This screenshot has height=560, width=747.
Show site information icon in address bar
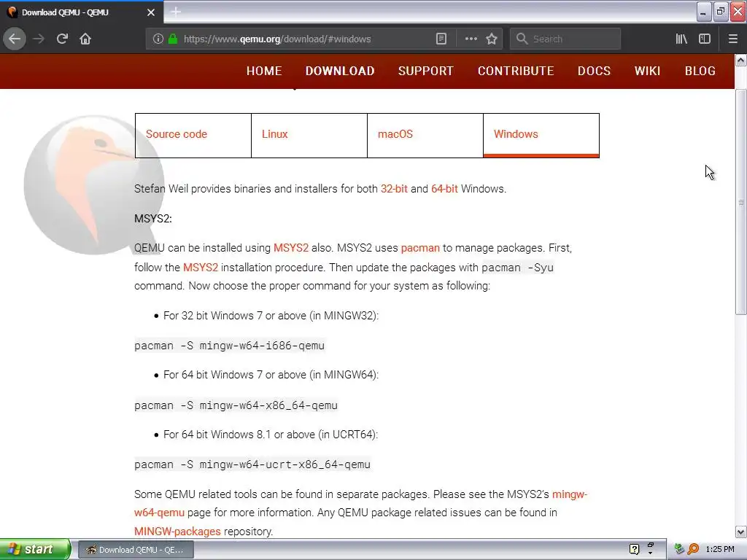158,39
